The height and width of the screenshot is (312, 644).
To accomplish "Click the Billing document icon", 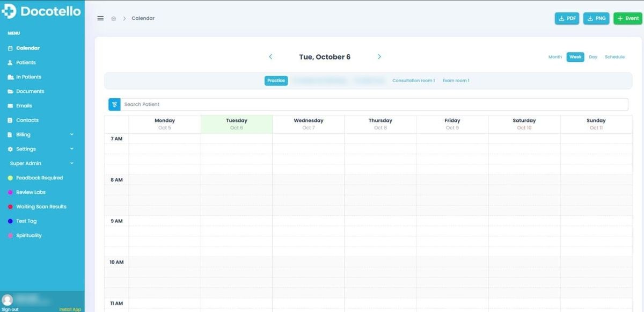I will tap(10, 135).
